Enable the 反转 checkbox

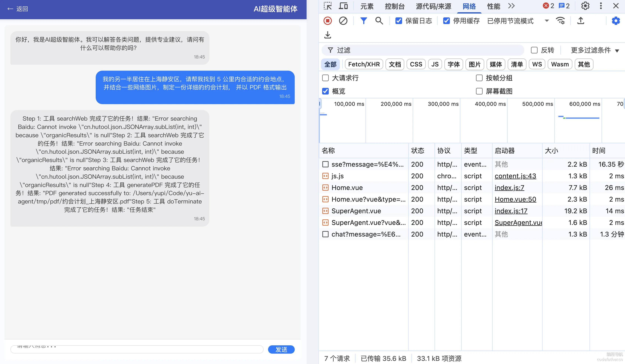coord(534,50)
